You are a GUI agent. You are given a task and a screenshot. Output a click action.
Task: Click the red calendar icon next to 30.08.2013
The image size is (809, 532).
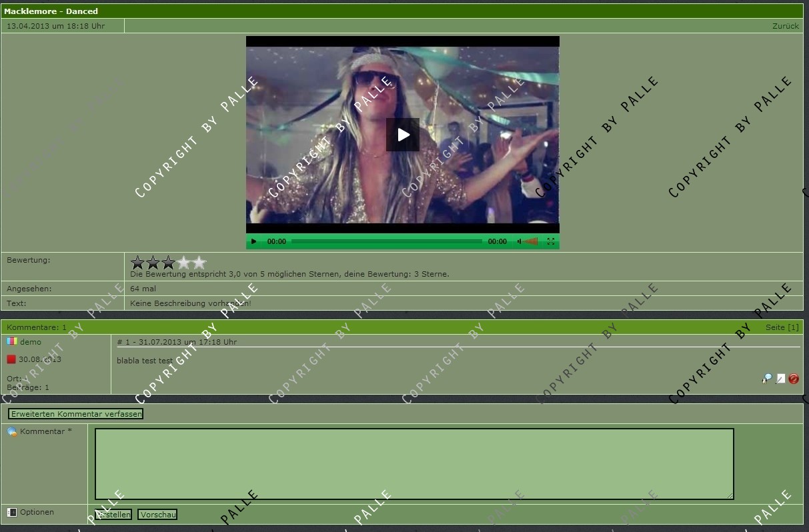click(11, 359)
